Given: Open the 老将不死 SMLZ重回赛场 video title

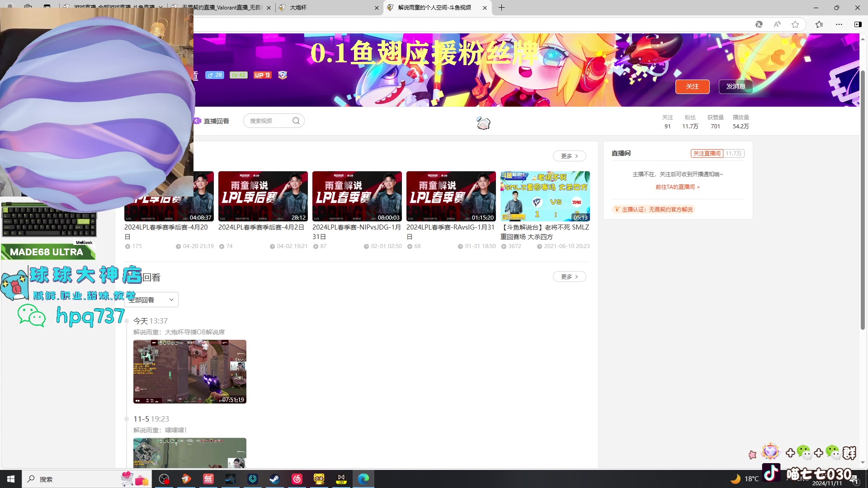Looking at the screenshot, I should 545,232.
